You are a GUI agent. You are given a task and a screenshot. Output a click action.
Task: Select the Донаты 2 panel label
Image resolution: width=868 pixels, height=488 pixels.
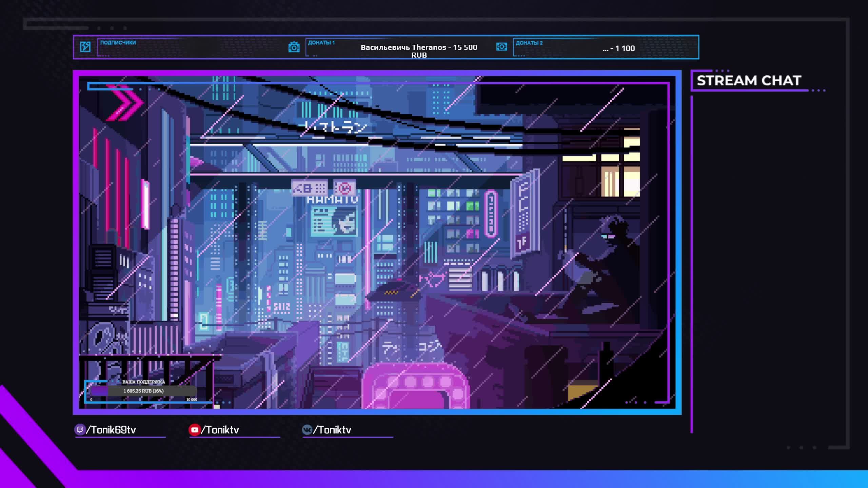pyautogui.click(x=529, y=43)
